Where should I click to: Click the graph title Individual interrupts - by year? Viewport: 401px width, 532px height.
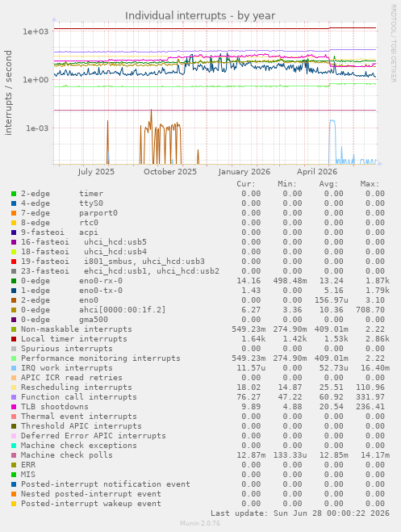click(200, 16)
